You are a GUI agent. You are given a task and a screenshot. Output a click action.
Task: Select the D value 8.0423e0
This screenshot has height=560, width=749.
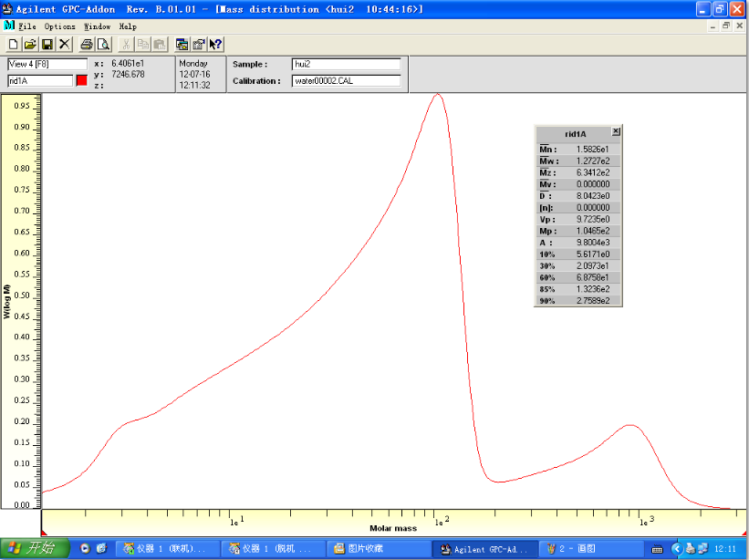592,196
